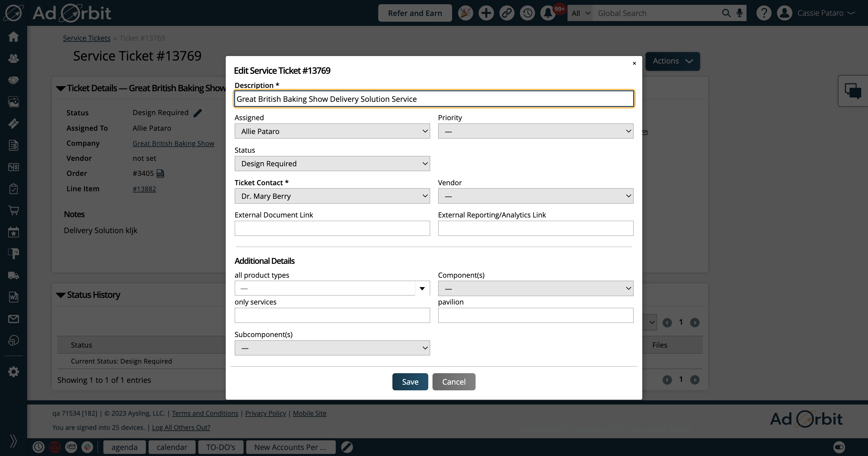
Task: Click the Refer and Earn button
Action: (x=415, y=13)
